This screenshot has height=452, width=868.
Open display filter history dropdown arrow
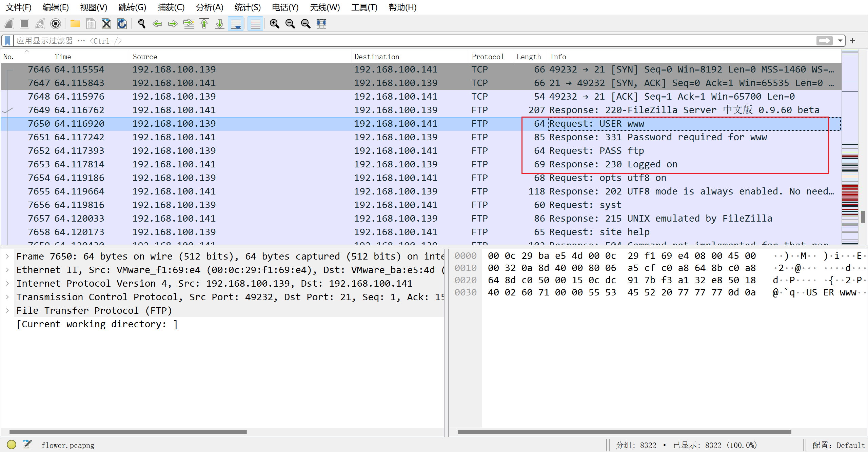click(x=840, y=41)
